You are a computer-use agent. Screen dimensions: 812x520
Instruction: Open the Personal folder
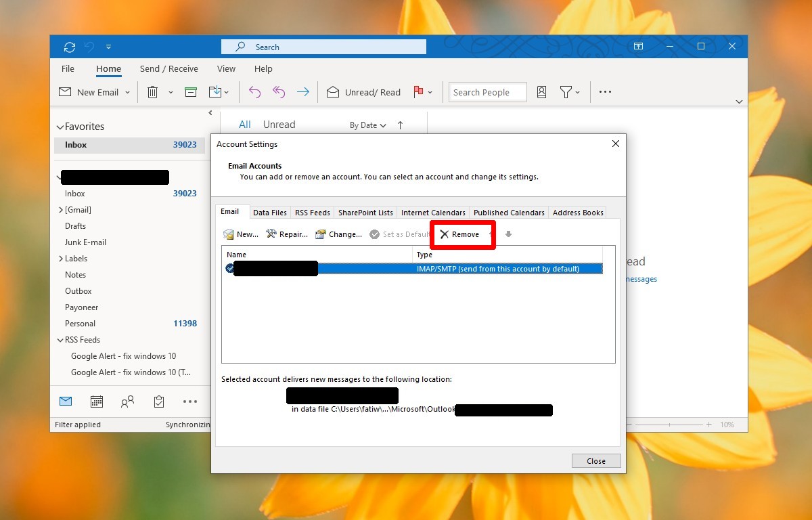(x=80, y=324)
